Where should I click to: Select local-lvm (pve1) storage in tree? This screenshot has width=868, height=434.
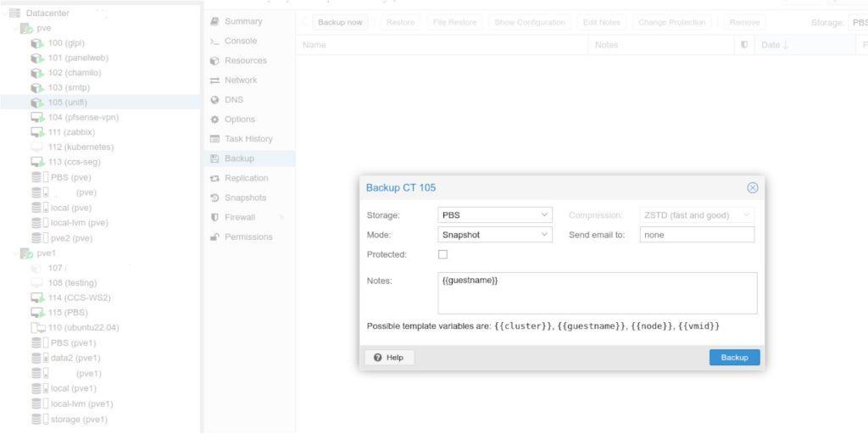pos(100,404)
